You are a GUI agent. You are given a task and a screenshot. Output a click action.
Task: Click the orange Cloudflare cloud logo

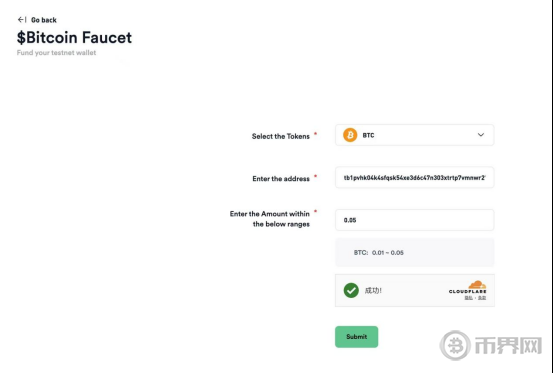477,285
